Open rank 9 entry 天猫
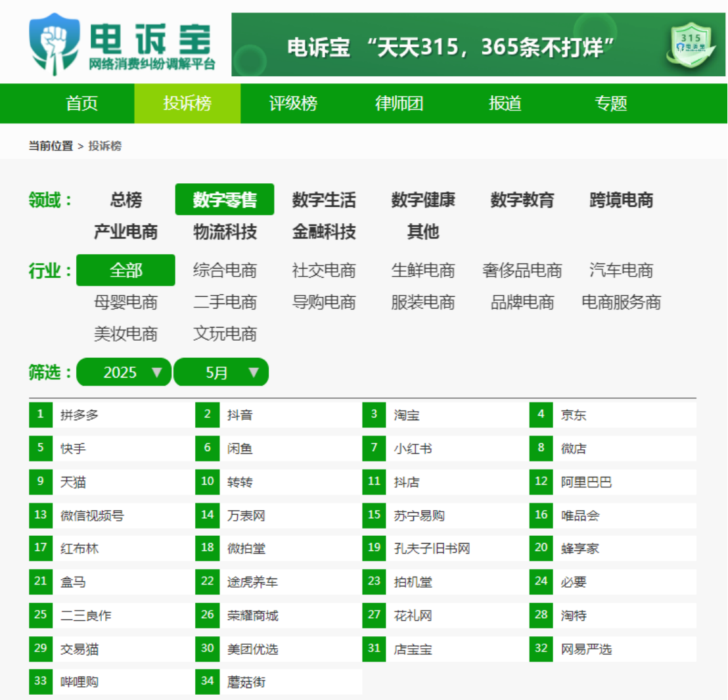 pyautogui.click(x=112, y=482)
